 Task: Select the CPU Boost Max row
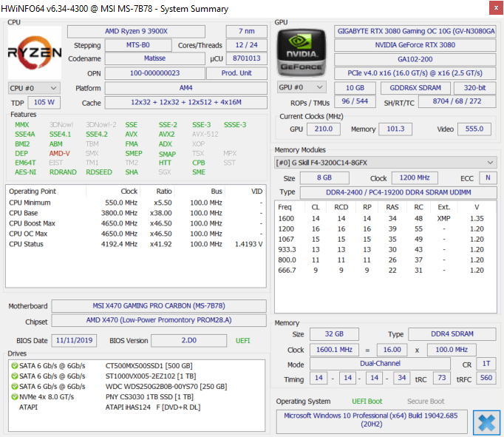(136, 223)
